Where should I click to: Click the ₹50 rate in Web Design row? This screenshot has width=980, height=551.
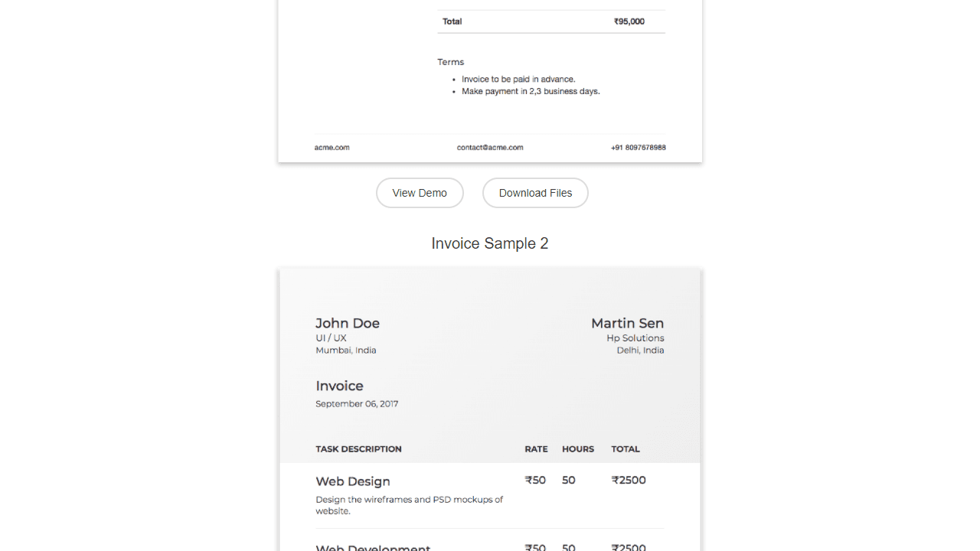click(x=535, y=480)
